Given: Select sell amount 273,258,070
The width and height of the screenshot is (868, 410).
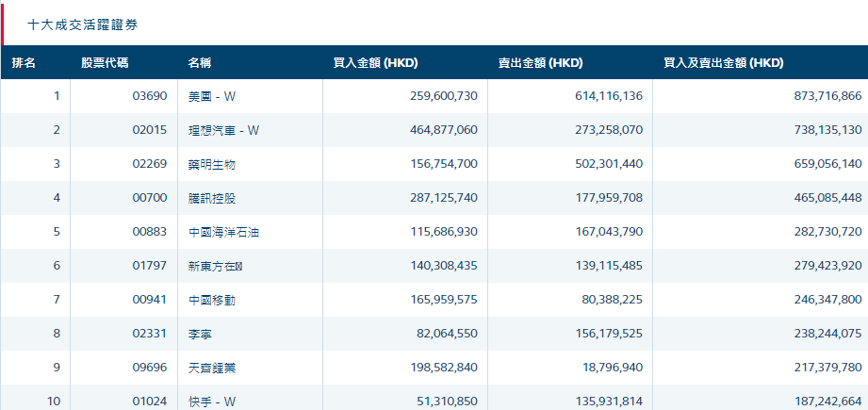Looking at the screenshot, I should pyautogui.click(x=609, y=130).
